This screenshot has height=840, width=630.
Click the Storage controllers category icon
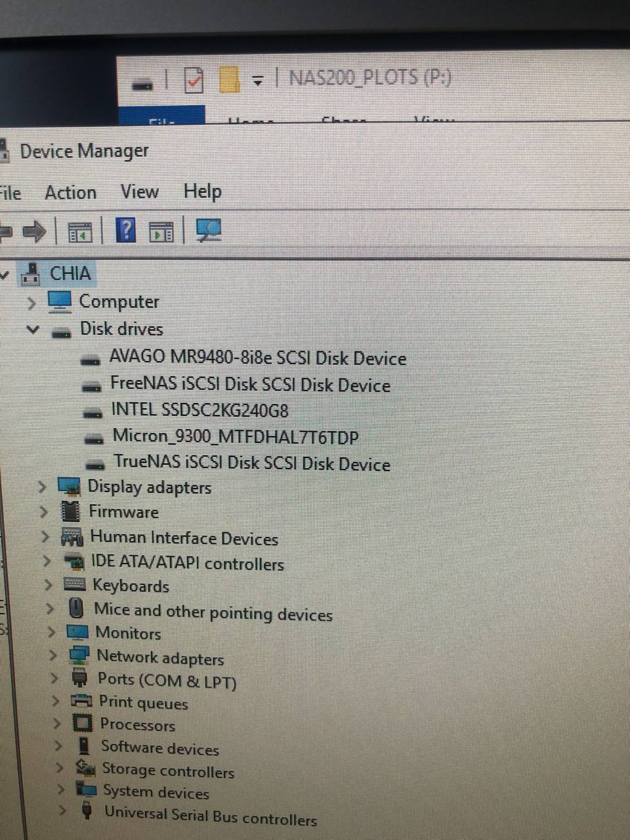click(85, 768)
